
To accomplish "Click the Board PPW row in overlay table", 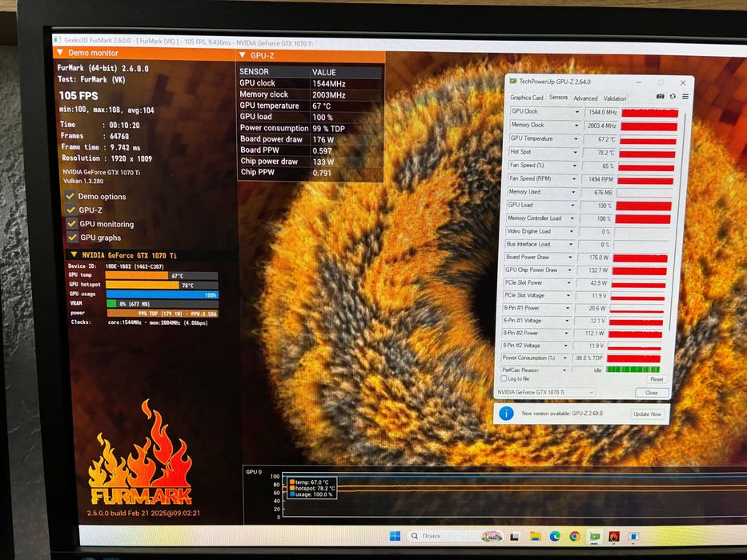I will coord(310,150).
